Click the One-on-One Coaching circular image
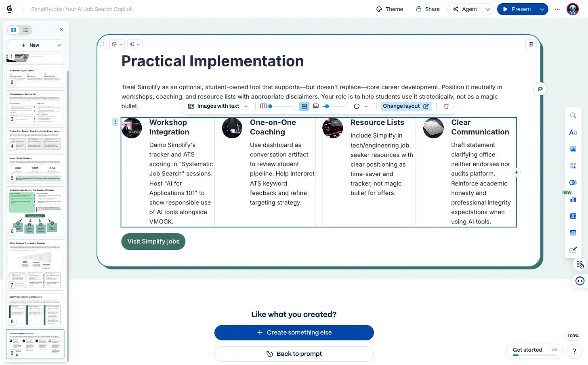588x365 pixels. coord(232,128)
